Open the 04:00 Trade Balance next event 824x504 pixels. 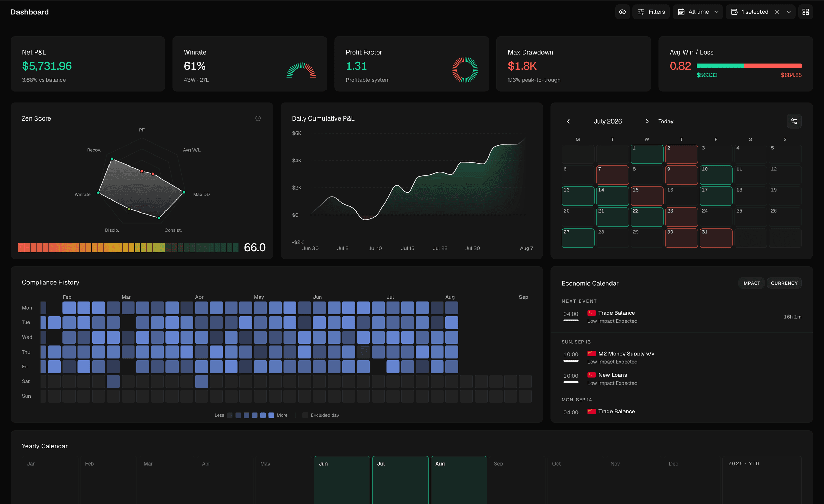point(682,317)
